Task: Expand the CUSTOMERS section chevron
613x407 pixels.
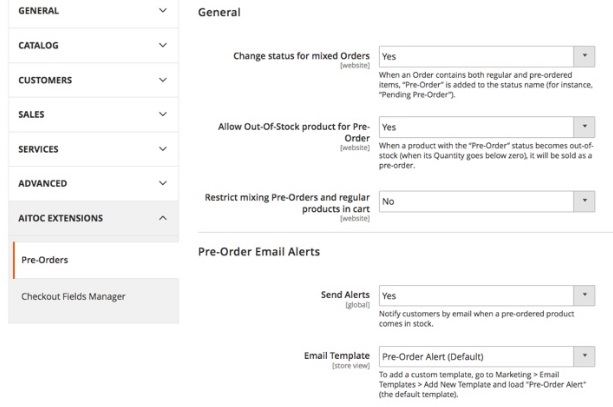Action: 163,80
